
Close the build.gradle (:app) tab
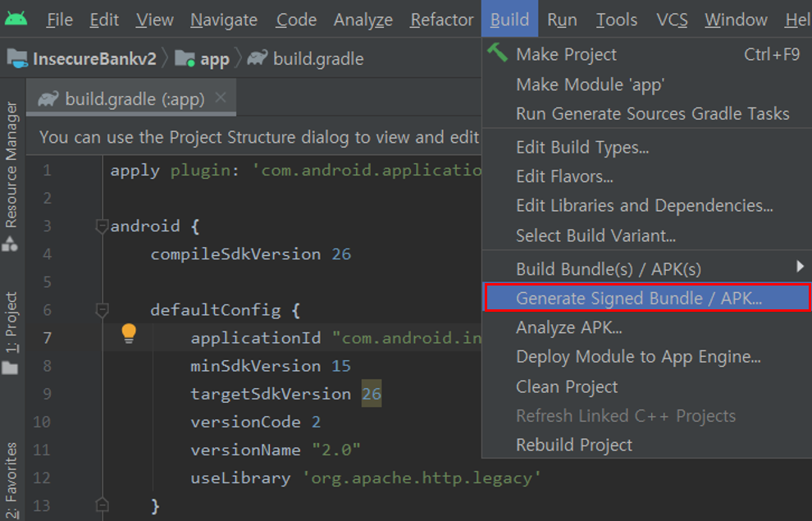[221, 97]
